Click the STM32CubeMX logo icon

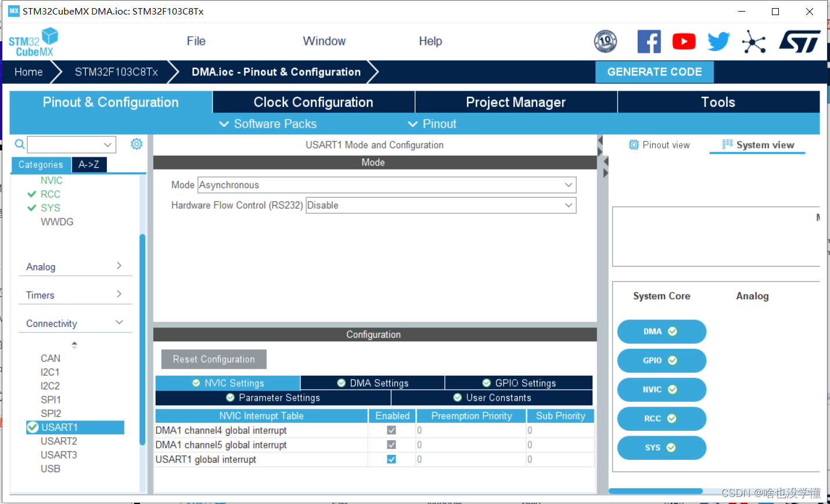34,42
